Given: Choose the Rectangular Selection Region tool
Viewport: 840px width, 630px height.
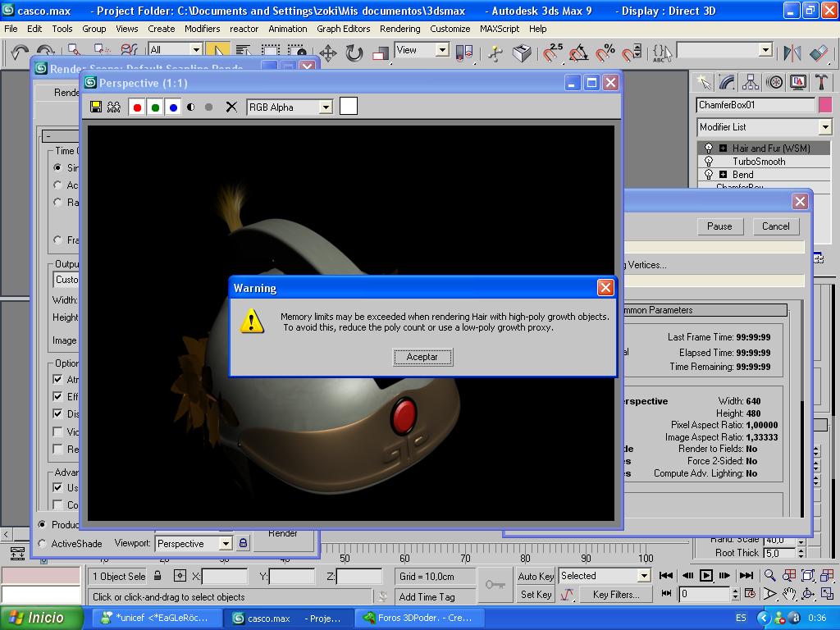Looking at the screenshot, I should (x=271, y=50).
